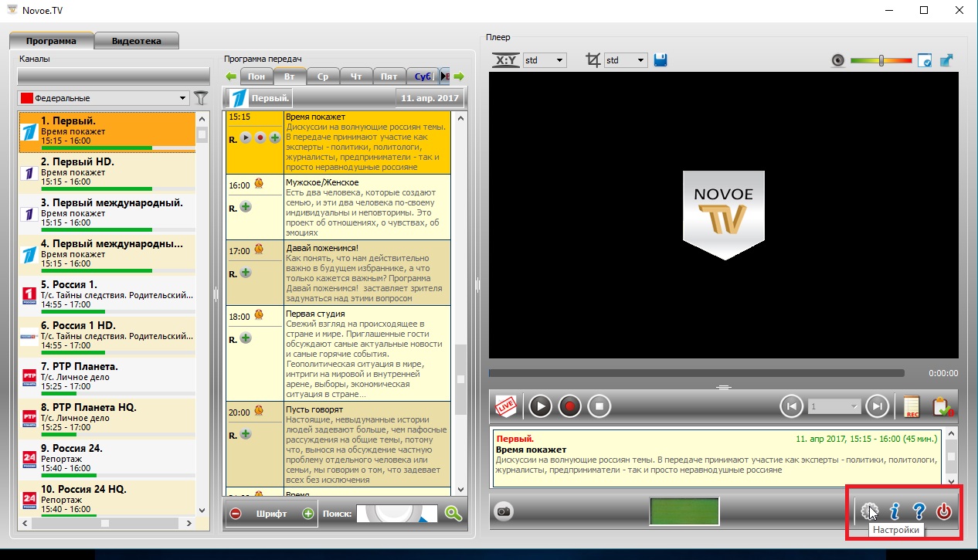Screen dimensions: 978x560
Task: Select the Вт day tab
Action: point(290,76)
